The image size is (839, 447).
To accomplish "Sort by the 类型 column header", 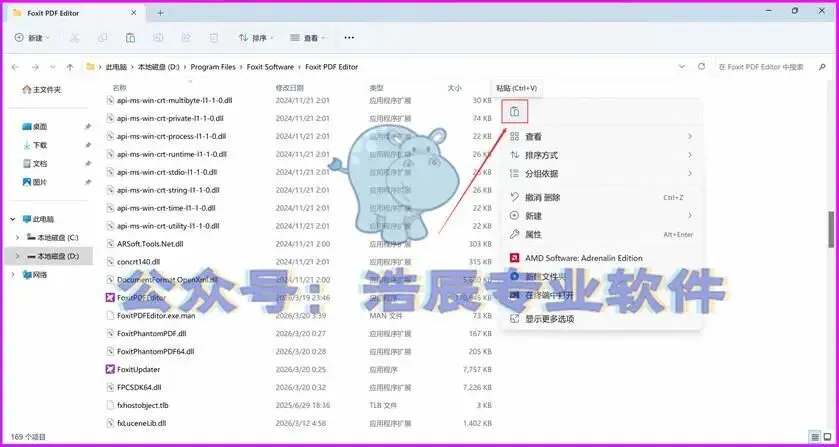I will coord(376,88).
